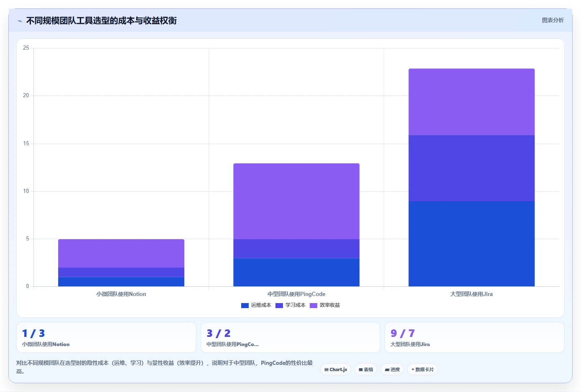Click the 9 / 7 value in the Jira card
The height and width of the screenshot is (392, 581).
point(403,333)
